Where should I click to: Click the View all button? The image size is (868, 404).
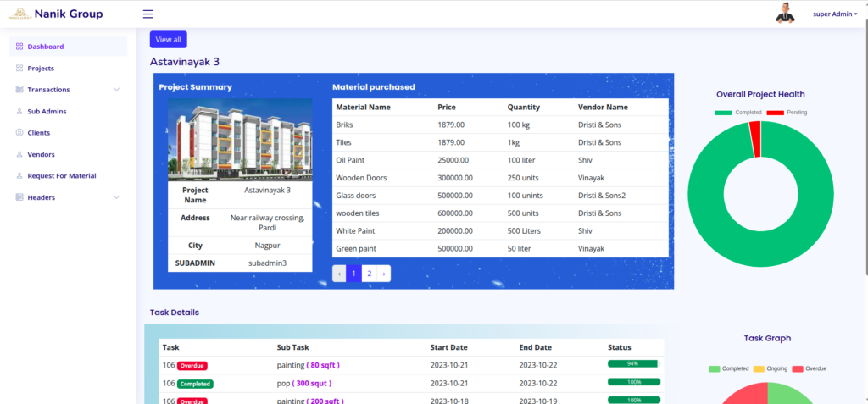pyautogui.click(x=169, y=39)
